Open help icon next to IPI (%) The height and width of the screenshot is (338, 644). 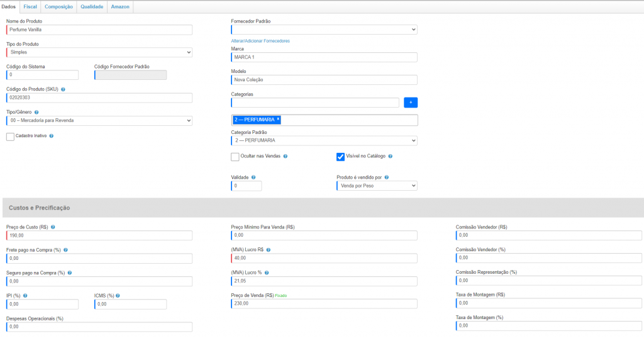tap(25, 296)
